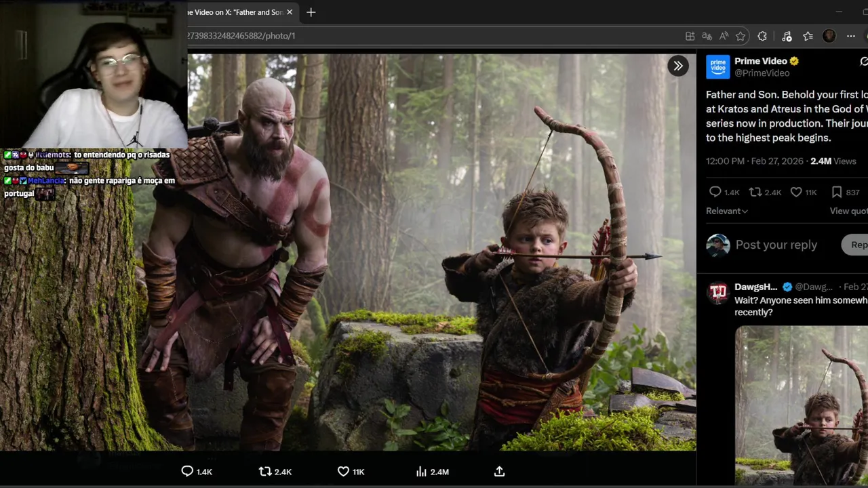Close the Prime Video X browser tab
This screenshot has width=868, height=488.
click(290, 12)
